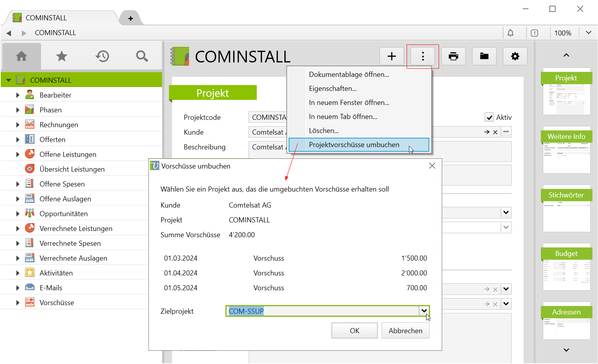Image resolution: width=598 pixels, height=364 pixels.
Task: Open favorites star tab
Action: pyautogui.click(x=62, y=56)
